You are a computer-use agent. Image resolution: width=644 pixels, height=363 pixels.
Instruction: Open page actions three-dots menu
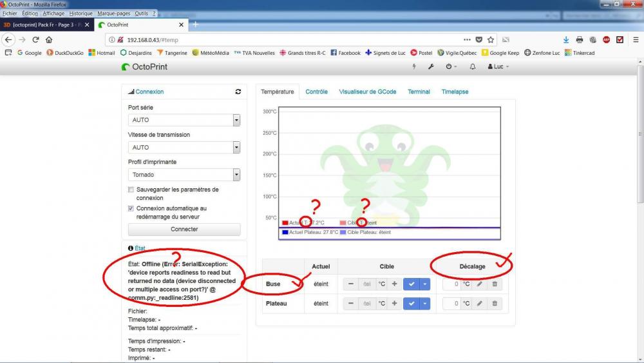coord(467,40)
